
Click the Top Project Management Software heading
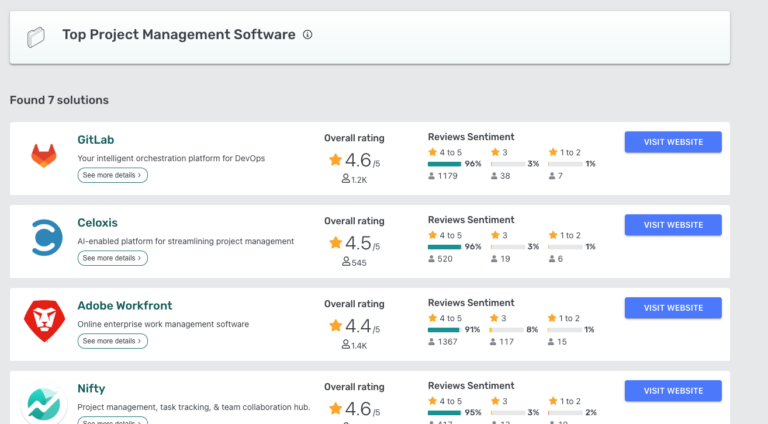click(x=179, y=35)
